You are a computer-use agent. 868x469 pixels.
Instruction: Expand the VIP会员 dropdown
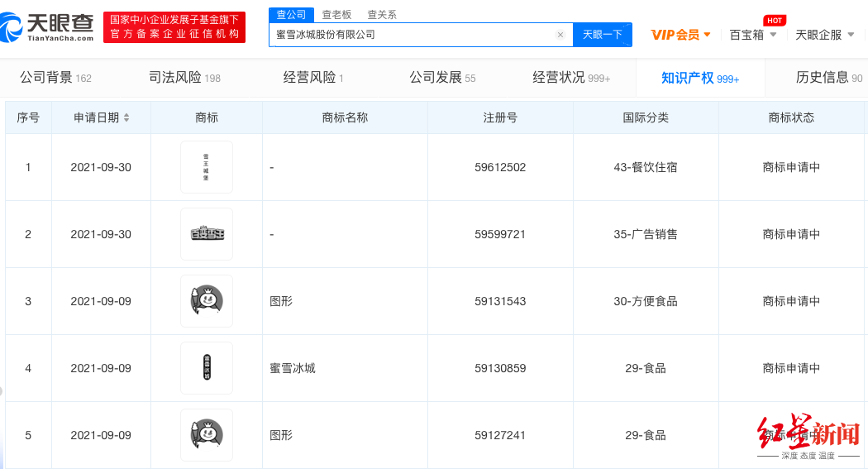click(680, 35)
